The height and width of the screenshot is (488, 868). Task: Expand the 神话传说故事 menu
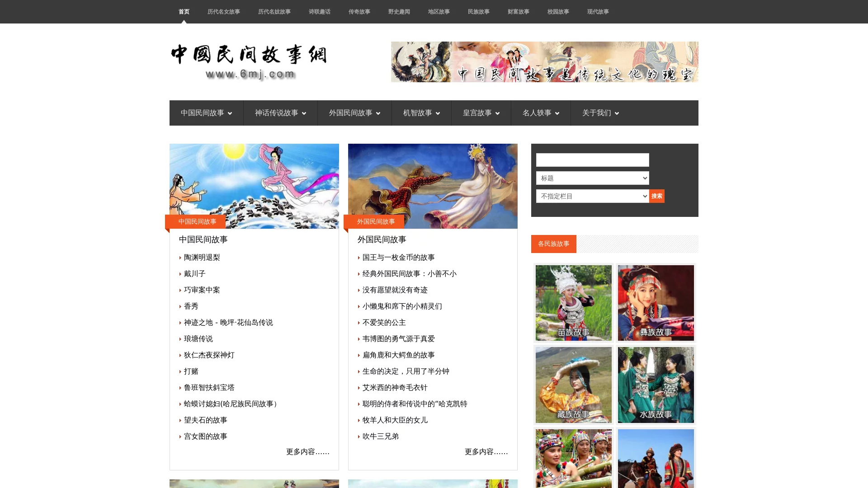coord(280,113)
